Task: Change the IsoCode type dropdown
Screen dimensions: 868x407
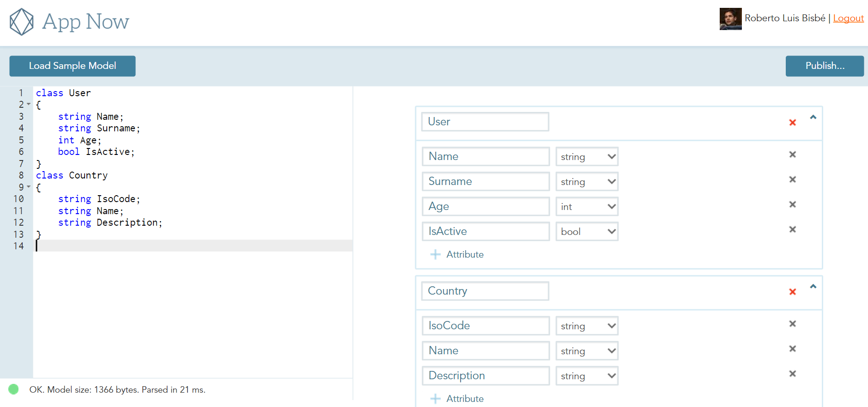Action: [587, 326]
